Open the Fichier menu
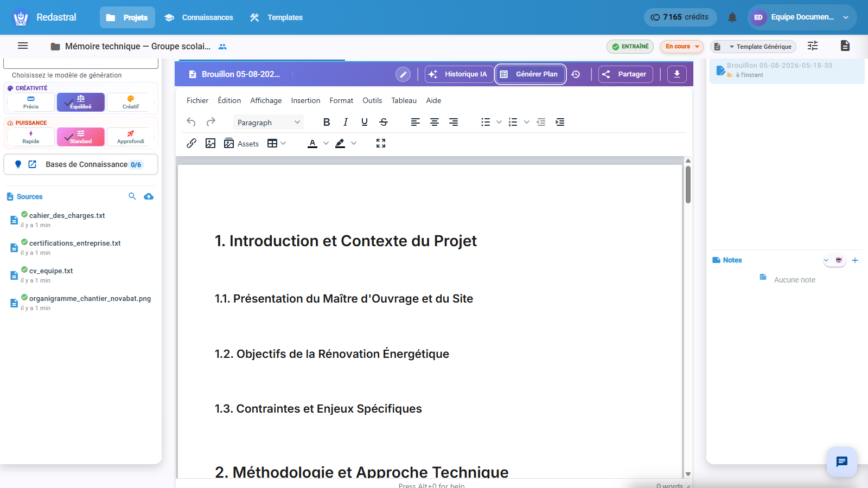 point(197,100)
